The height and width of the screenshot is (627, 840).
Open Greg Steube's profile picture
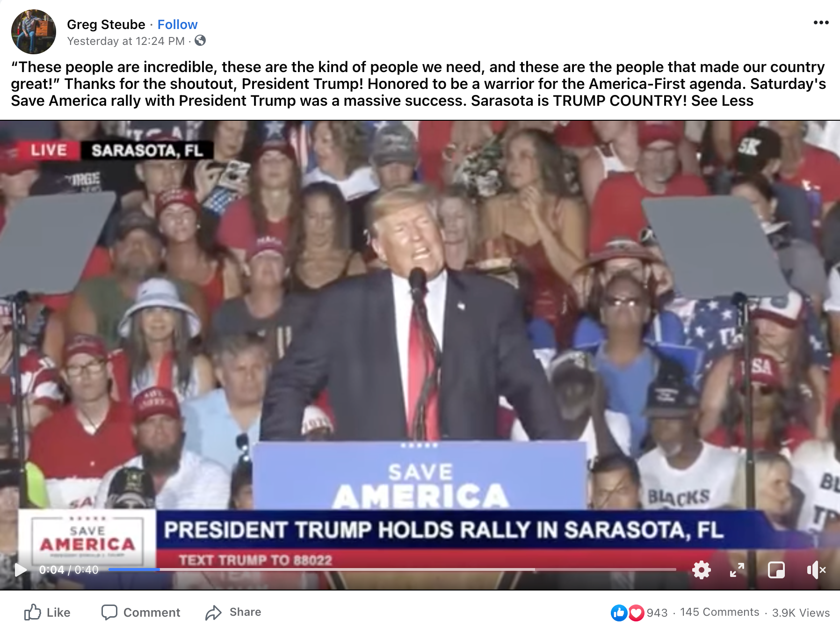pos(34,32)
